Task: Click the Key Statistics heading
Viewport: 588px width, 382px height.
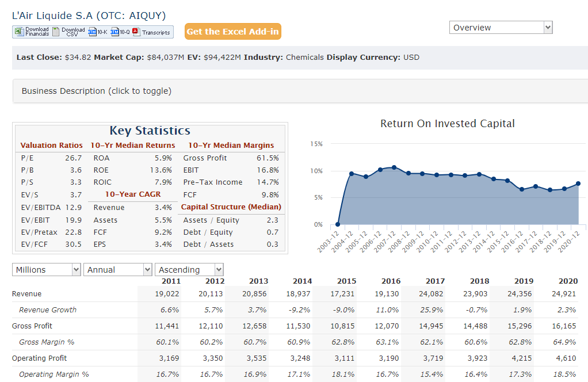Action: click(x=150, y=131)
